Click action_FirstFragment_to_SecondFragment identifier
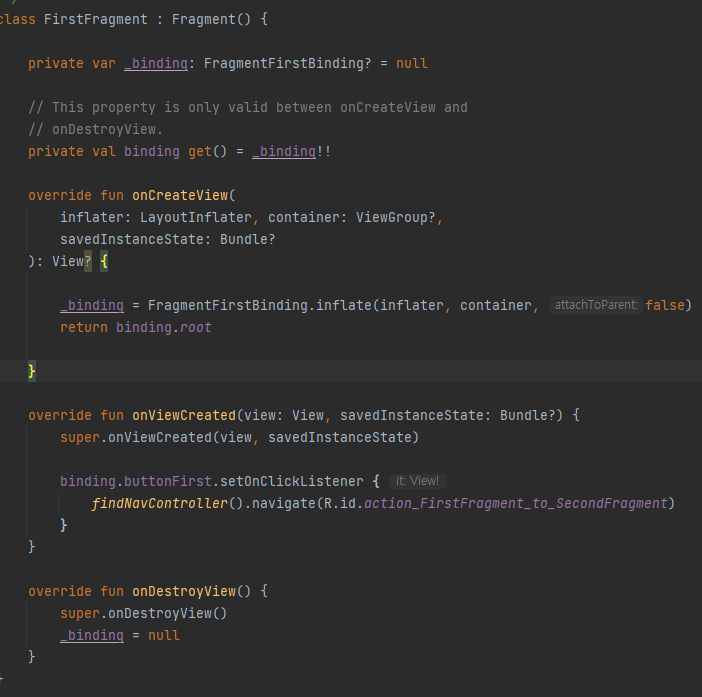This screenshot has height=697, width=702. tap(516, 504)
